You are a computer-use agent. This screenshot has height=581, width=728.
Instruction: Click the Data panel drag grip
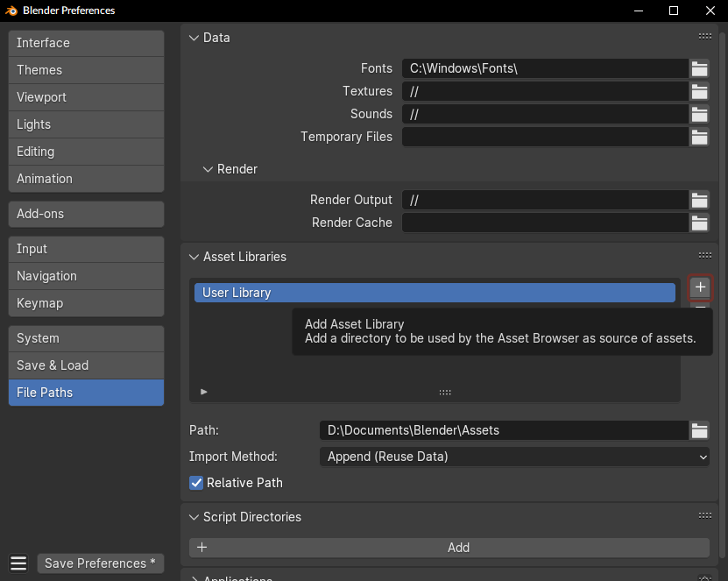tap(705, 36)
